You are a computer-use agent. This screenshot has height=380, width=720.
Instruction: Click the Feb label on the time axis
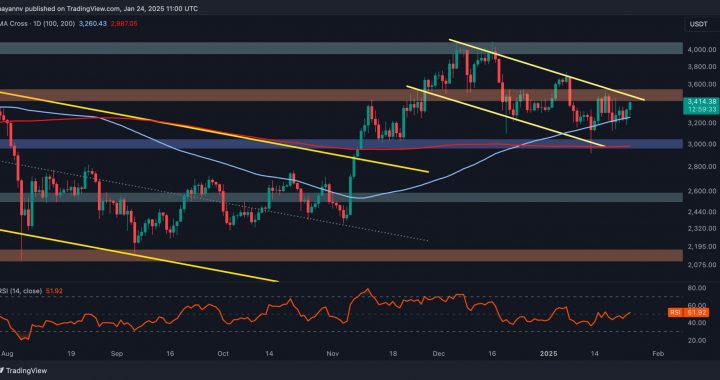658,354
